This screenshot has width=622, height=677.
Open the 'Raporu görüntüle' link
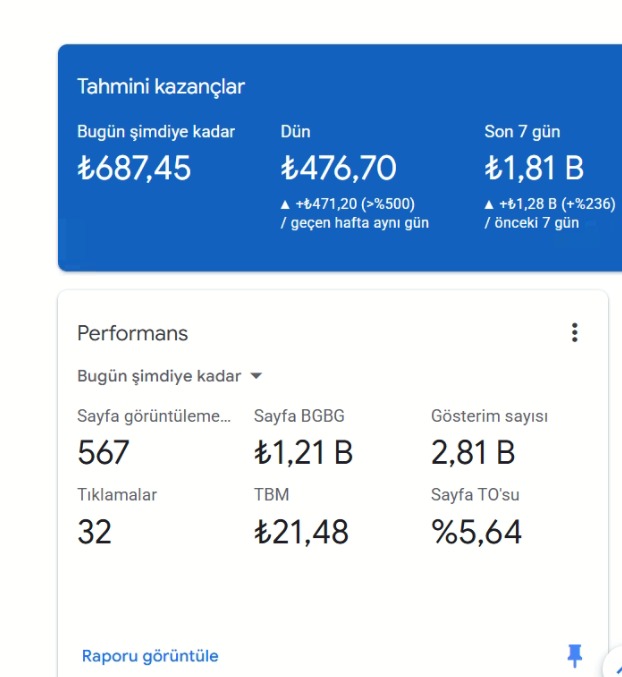coord(150,656)
